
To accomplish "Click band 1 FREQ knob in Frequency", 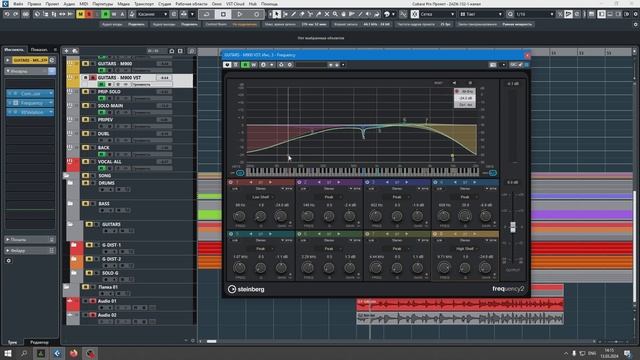I will (x=240, y=216).
